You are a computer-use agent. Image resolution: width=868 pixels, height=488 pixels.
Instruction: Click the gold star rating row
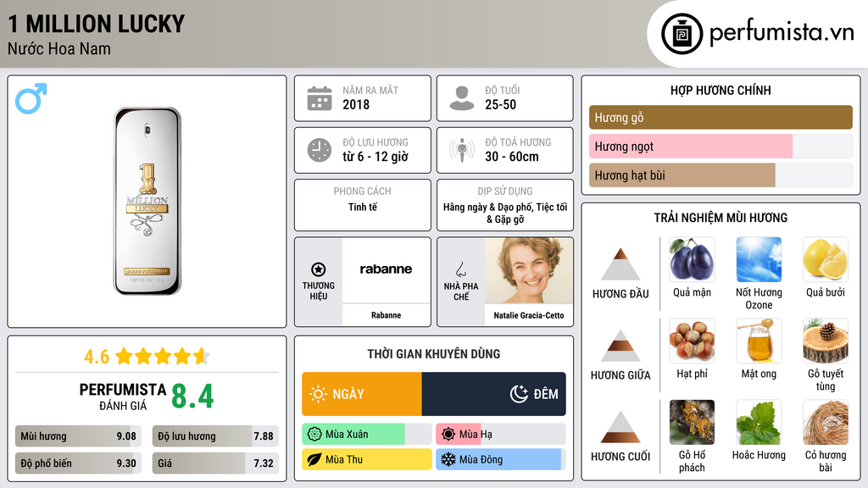pos(162,357)
